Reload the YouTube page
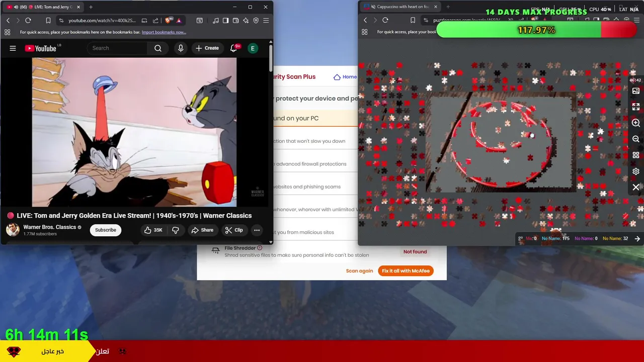Screen dimensions: 644x362 point(28,21)
